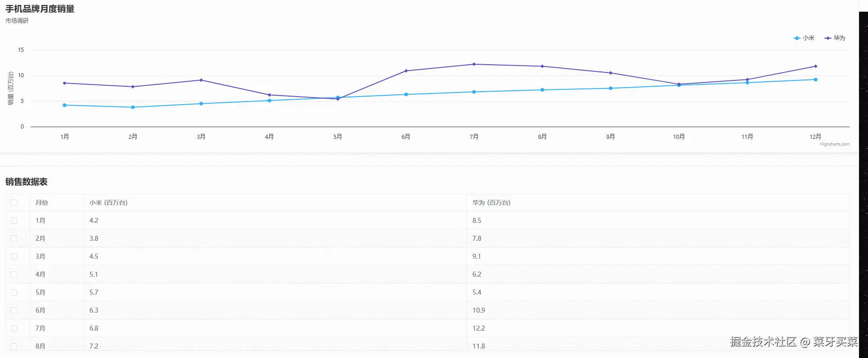The height and width of the screenshot is (358, 868).
Task: Click the 华为 data point for 8月
Action: pyautogui.click(x=542, y=66)
